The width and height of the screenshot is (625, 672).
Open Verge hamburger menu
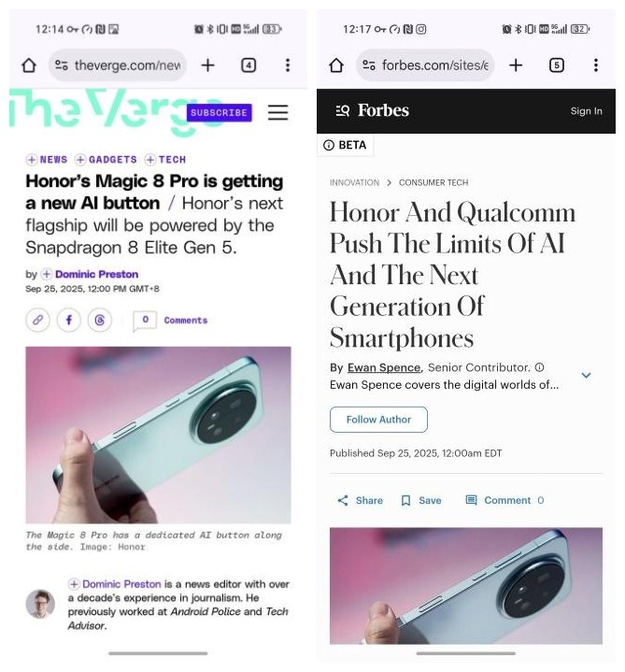pos(277,112)
